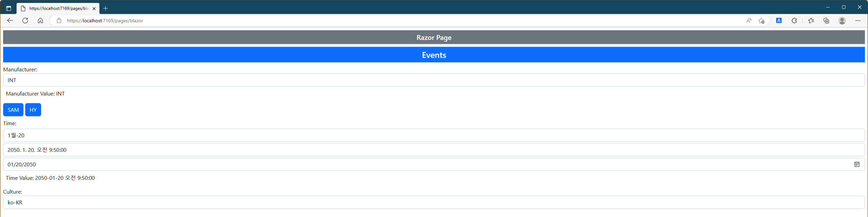The image size is (868, 217).
Task: Click the Culture: label
Action: coord(13,192)
